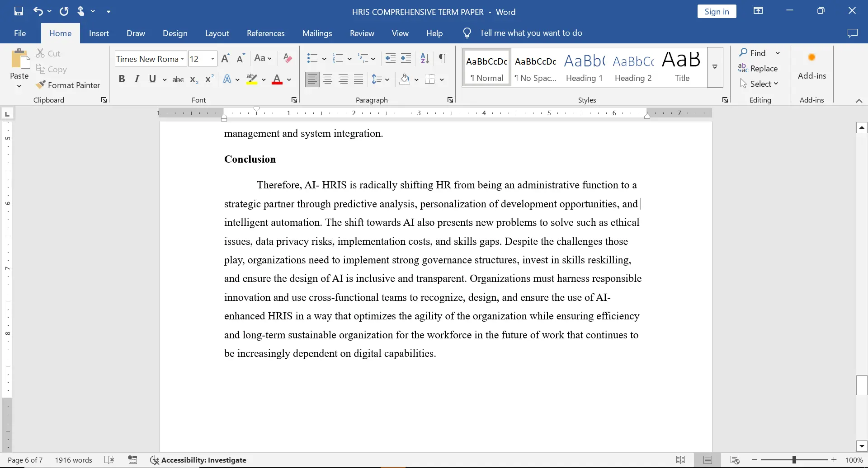Open underline style dropdown arrow
Image resolution: width=868 pixels, height=468 pixels.
click(165, 80)
